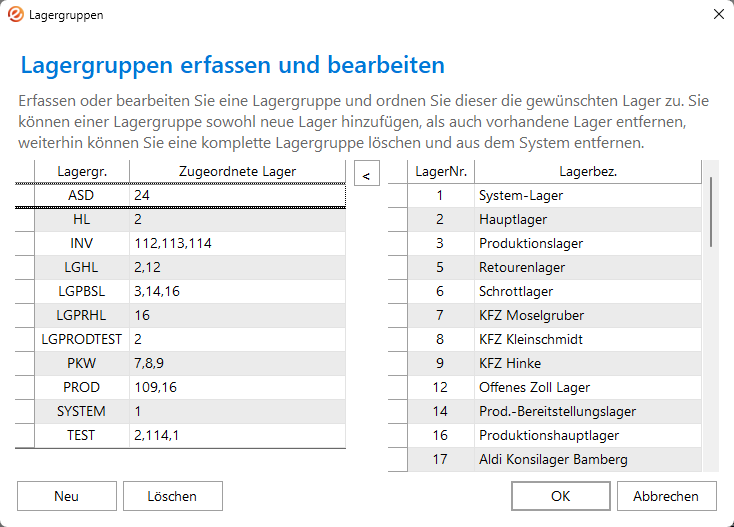Delete the group with Löschen

tap(172, 496)
